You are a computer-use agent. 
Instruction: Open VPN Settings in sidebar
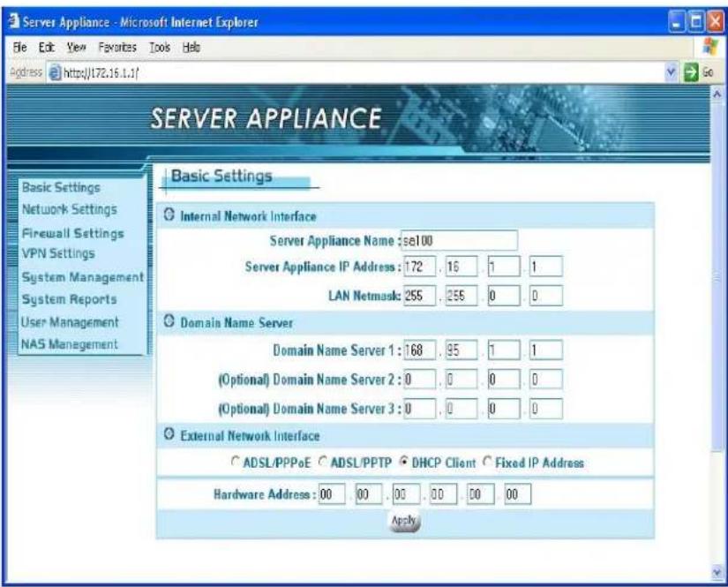pos(58,253)
